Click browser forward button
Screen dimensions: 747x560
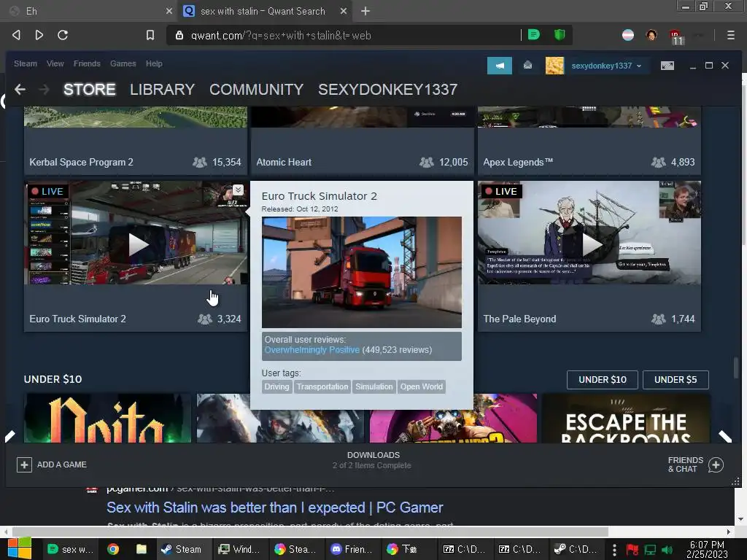tap(39, 35)
